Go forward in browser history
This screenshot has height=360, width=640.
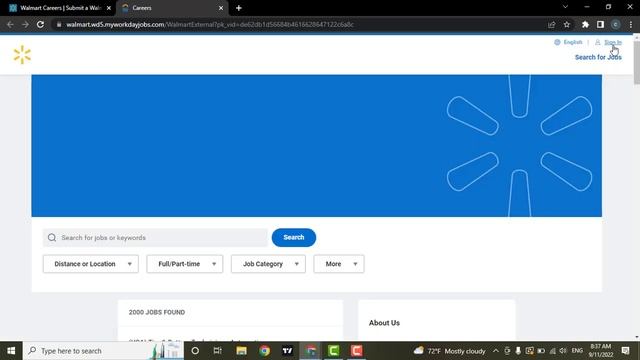pos(25,24)
